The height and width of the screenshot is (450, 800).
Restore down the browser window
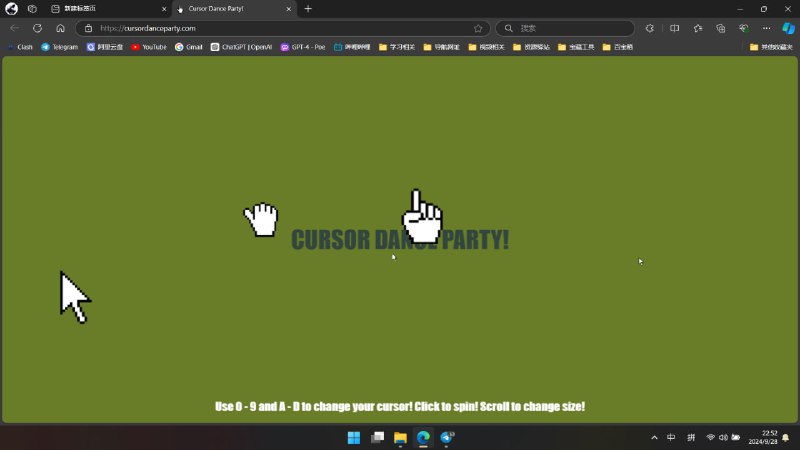764,9
